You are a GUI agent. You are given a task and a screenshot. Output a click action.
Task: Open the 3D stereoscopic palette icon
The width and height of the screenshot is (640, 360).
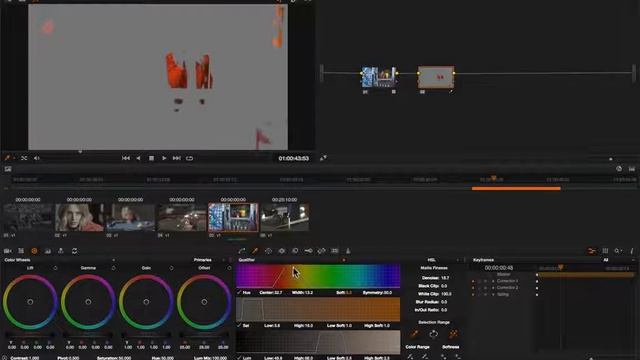point(335,251)
